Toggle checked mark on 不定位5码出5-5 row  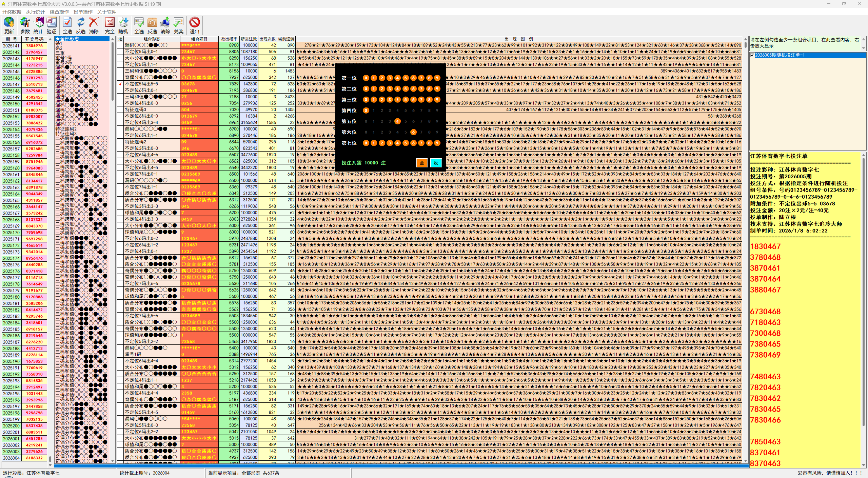pos(120,84)
